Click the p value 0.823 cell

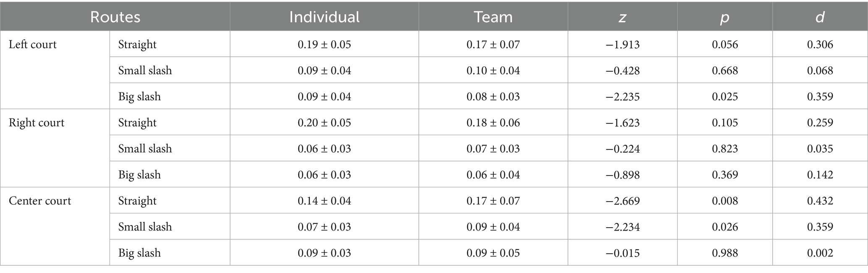tap(725, 149)
